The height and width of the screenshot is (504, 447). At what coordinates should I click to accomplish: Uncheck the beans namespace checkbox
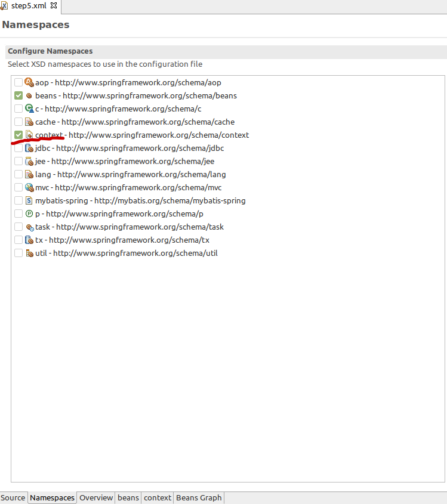click(x=19, y=95)
